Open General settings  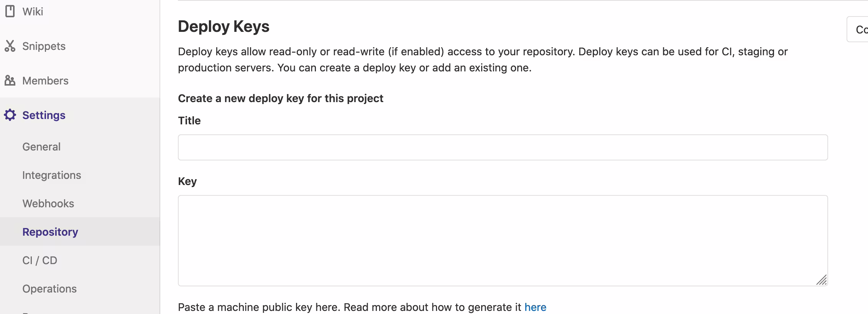click(x=41, y=146)
